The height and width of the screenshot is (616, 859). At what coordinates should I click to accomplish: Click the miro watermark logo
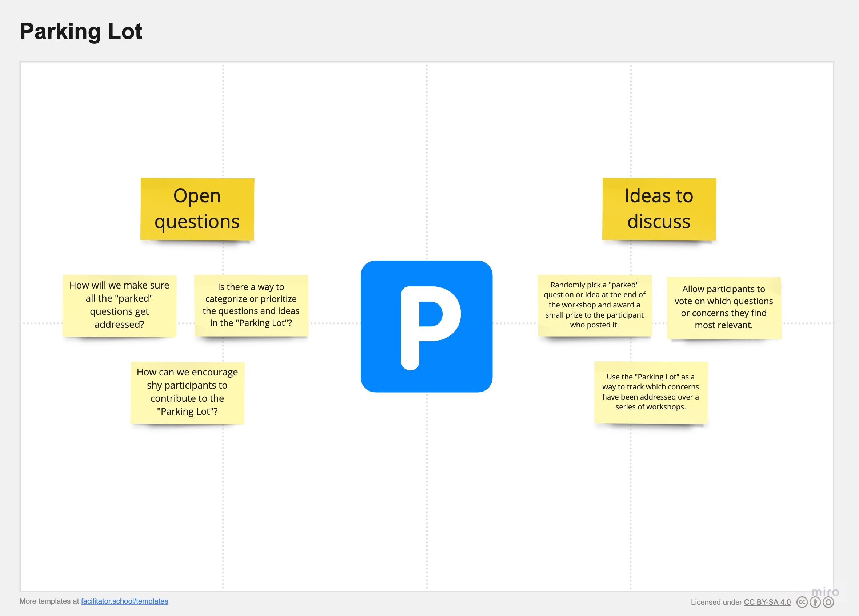click(x=825, y=592)
